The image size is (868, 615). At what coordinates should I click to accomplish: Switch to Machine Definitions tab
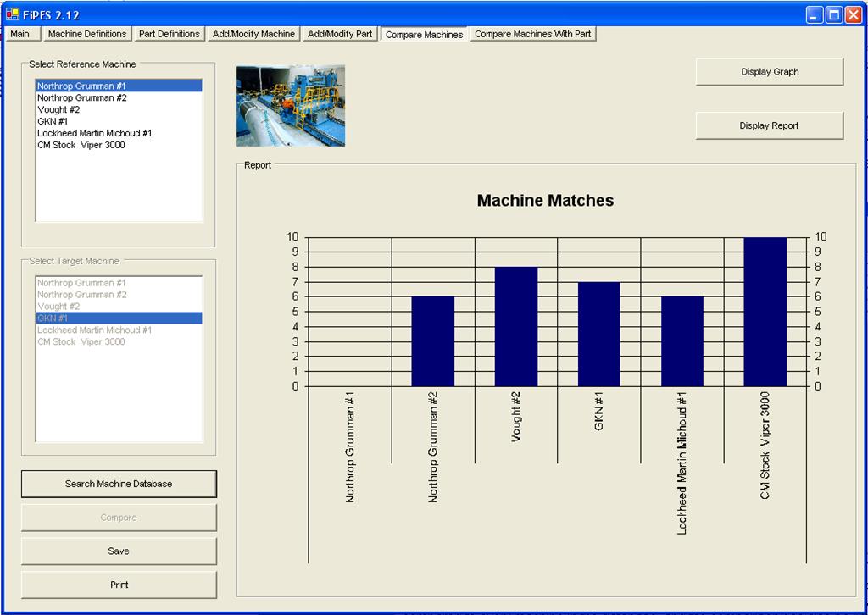pos(86,34)
